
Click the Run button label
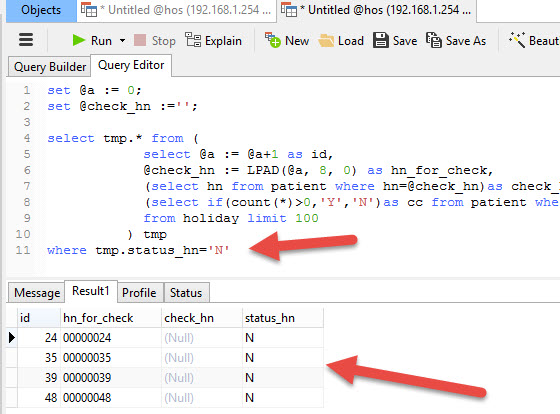pyautogui.click(x=101, y=41)
